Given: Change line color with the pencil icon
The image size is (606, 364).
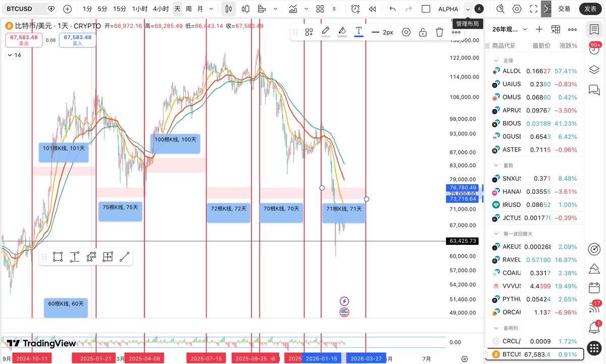Looking at the screenshot, I should pyautogui.click(x=326, y=32).
